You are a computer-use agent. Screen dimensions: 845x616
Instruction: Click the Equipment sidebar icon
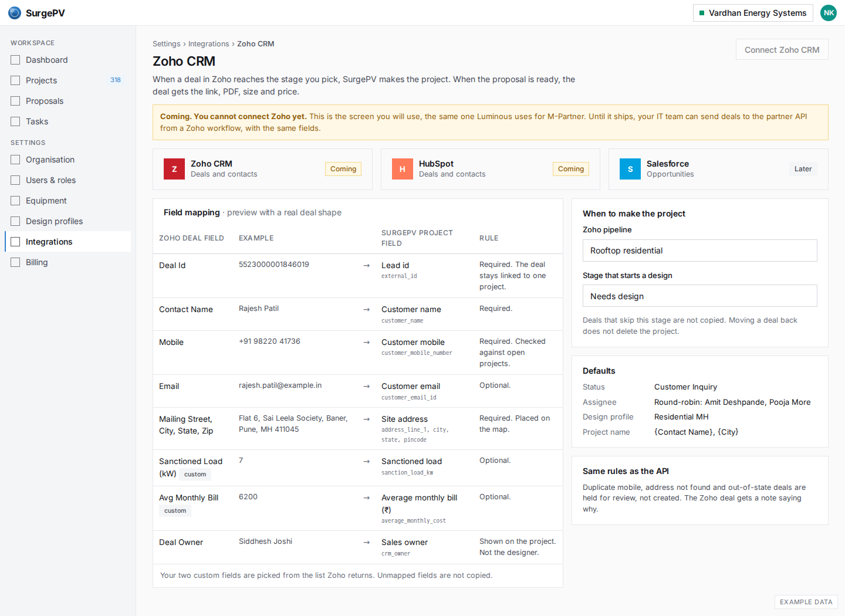[15, 201]
